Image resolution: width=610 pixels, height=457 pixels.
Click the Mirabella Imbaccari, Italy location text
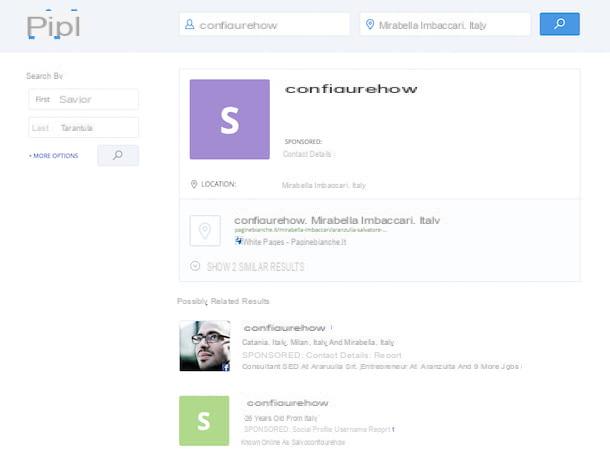tap(324, 185)
